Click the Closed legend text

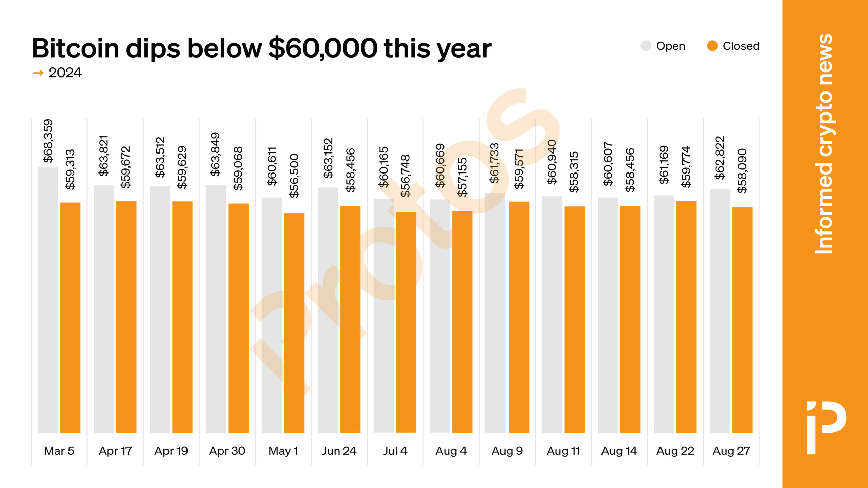click(x=741, y=46)
